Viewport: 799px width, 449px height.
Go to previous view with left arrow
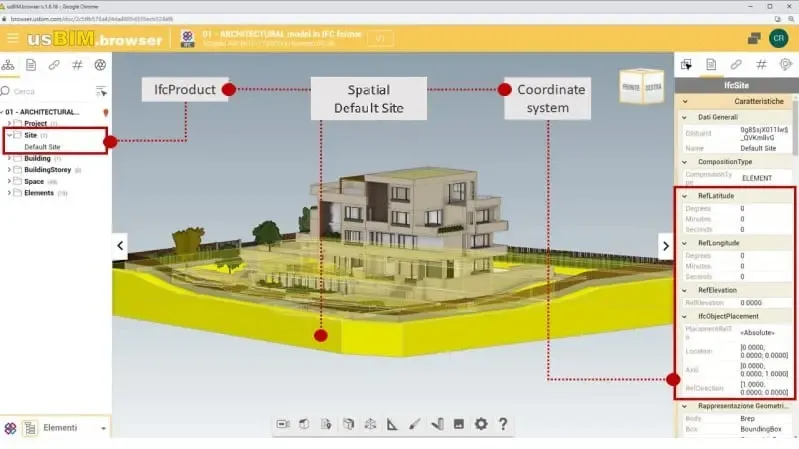pos(120,246)
